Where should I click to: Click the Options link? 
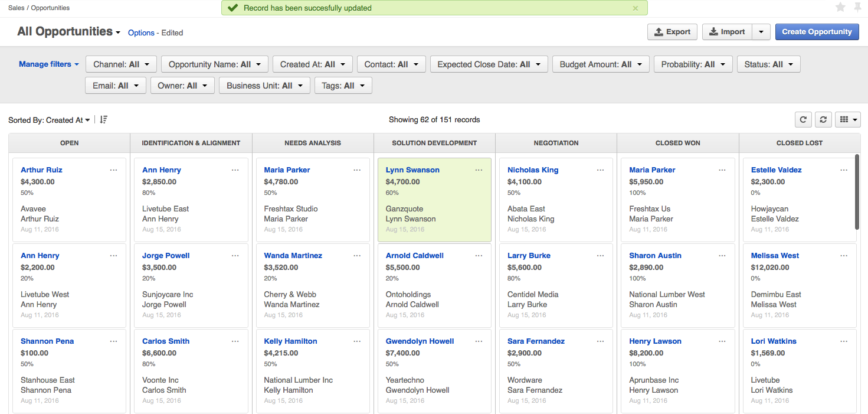click(141, 33)
